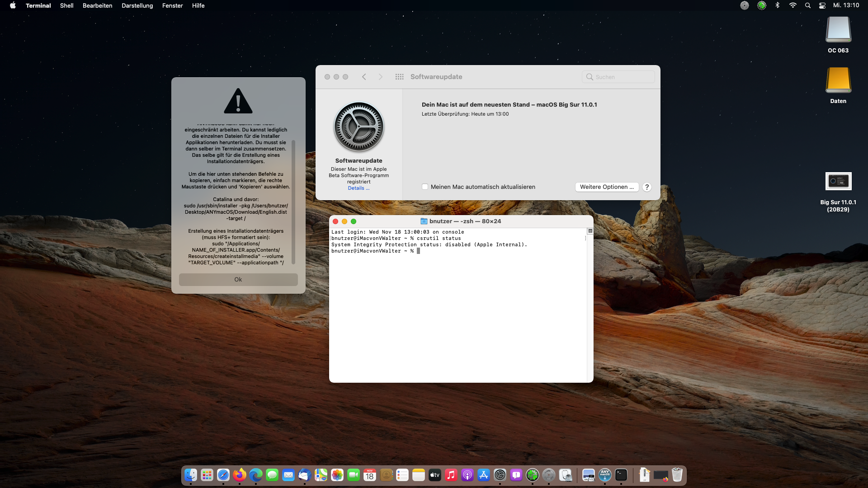The width and height of the screenshot is (868, 488).
Task: Launch Microsoft Edge in the dock
Action: click(x=256, y=475)
